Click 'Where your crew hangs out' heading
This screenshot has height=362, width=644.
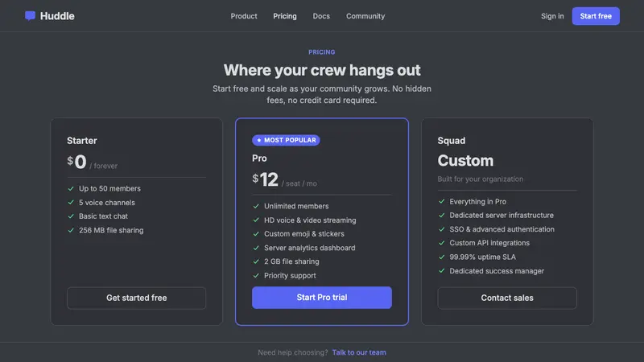(x=322, y=70)
